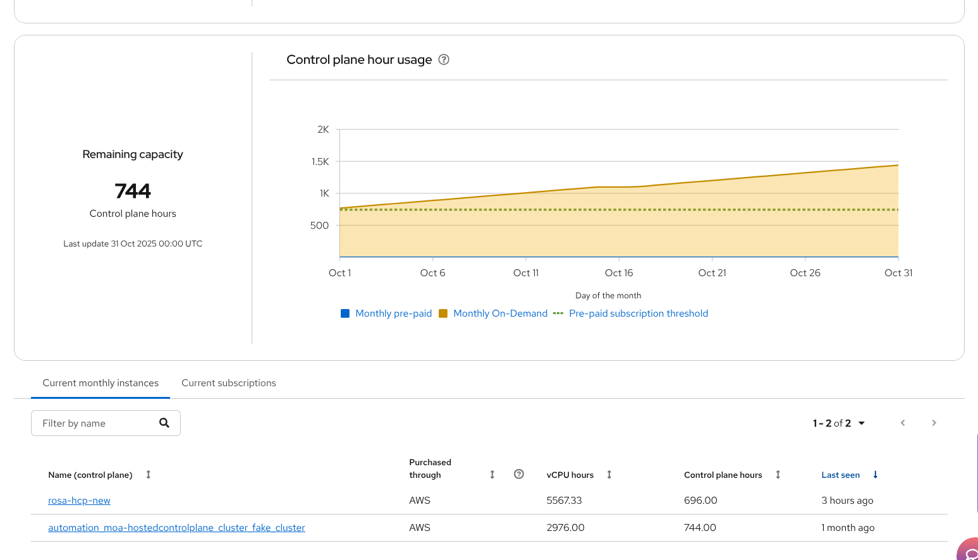Open automation_moa-hostedcontrolplane_cluster_fake_cluster link

[176, 528]
